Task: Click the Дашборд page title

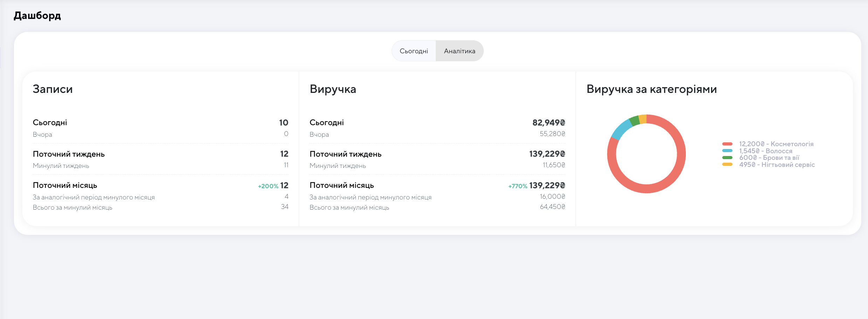Action: [37, 16]
